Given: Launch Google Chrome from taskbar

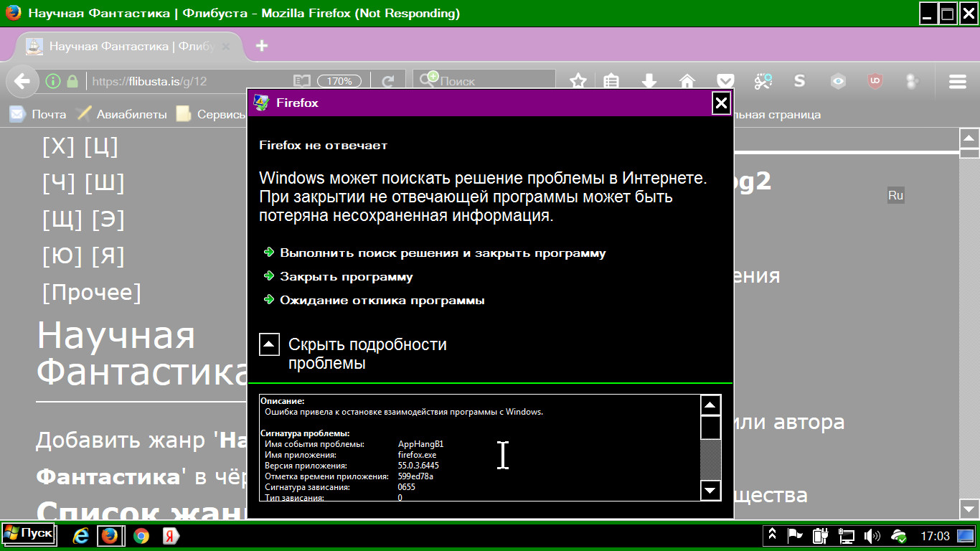Looking at the screenshot, I should (141, 535).
